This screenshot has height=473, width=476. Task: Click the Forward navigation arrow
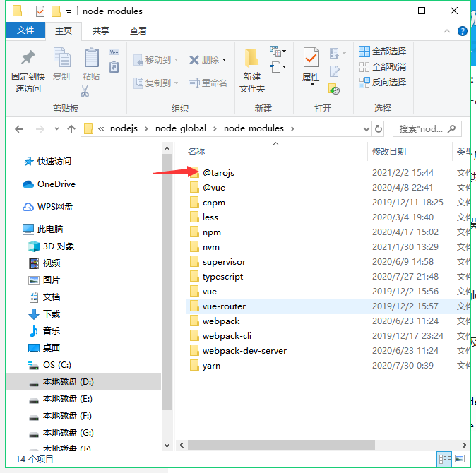pos(40,129)
